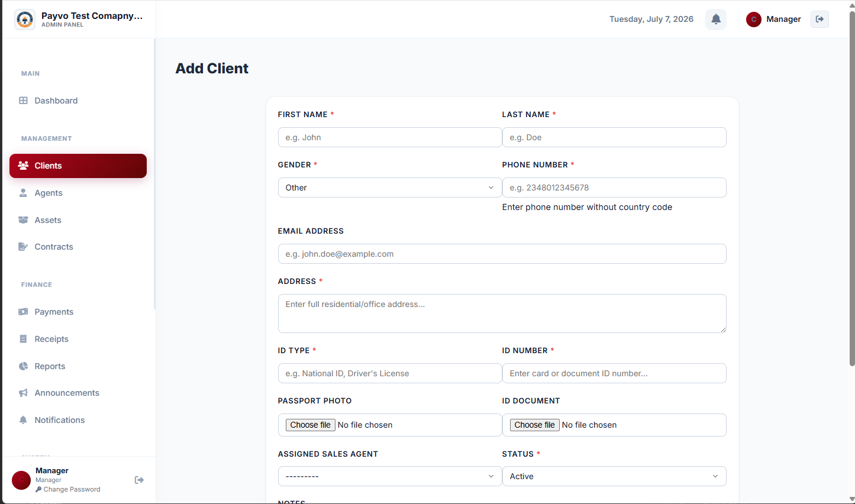Viewport: 855px width, 504px height.
Task: Open the Gender dropdown
Action: coord(390,188)
